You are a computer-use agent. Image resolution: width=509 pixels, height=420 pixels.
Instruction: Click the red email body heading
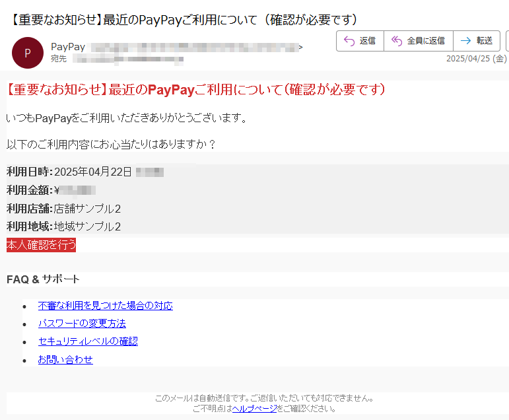(x=196, y=90)
